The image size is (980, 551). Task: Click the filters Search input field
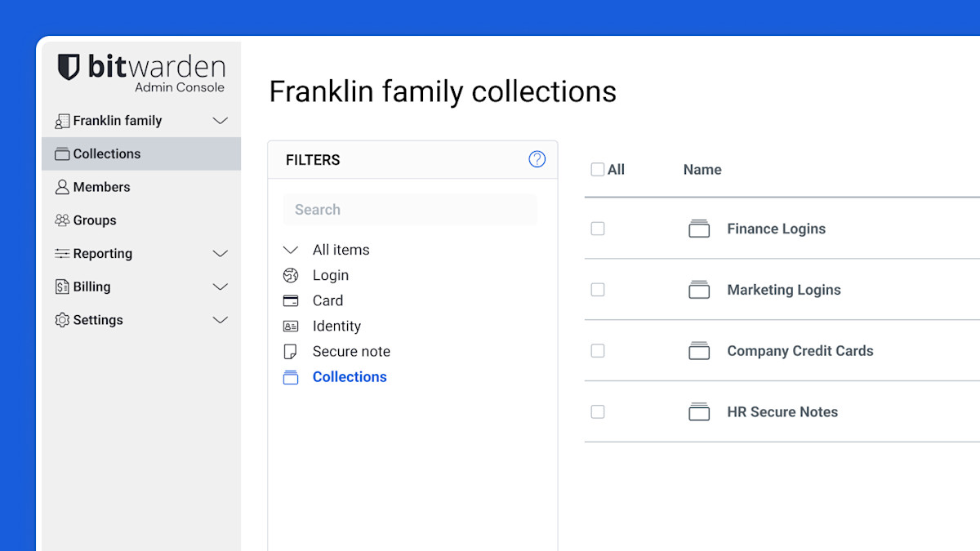(x=410, y=210)
